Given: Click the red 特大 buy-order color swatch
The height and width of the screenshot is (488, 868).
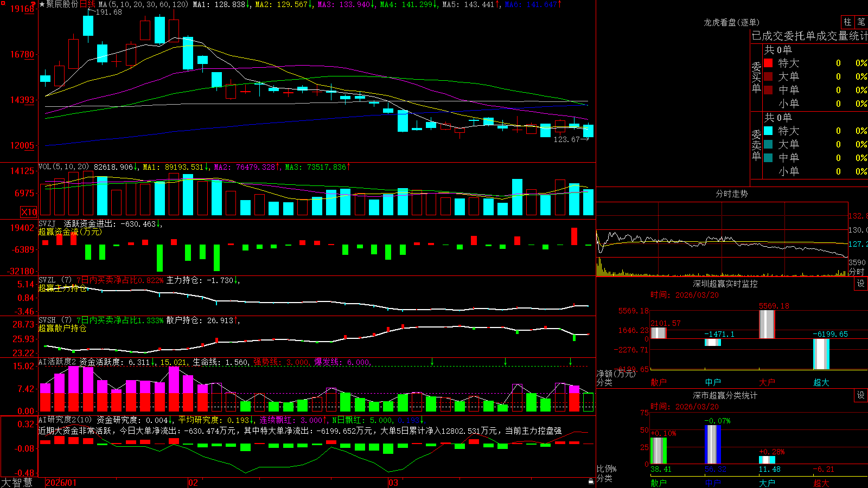Looking at the screenshot, I should (768, 63).
